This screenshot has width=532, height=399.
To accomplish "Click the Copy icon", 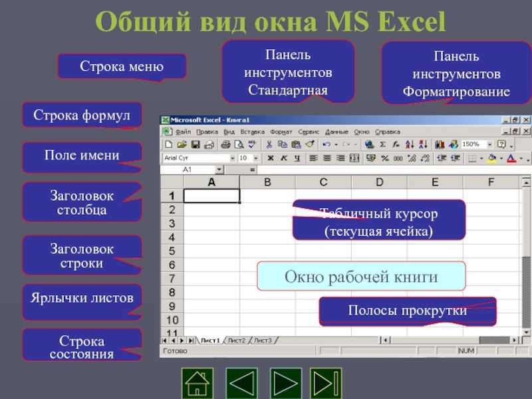I will pyautogui.click(x=282, y=144).
